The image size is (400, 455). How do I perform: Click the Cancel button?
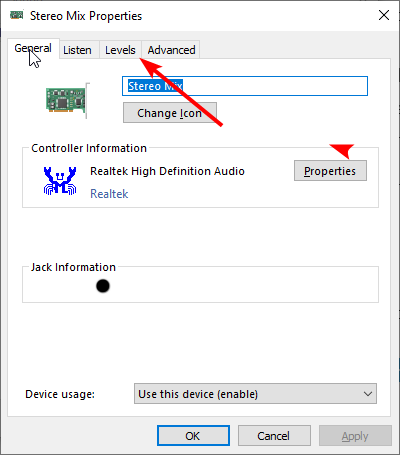[274, 436]
